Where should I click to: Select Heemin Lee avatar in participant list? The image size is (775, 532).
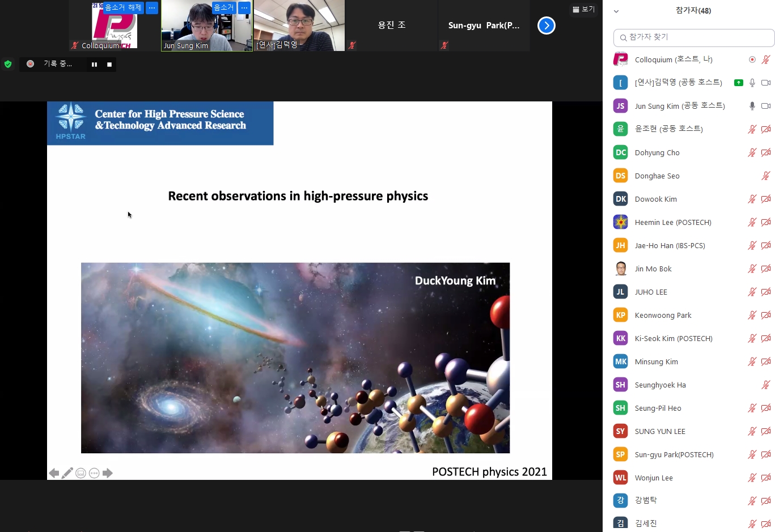[x=621, y=222]
